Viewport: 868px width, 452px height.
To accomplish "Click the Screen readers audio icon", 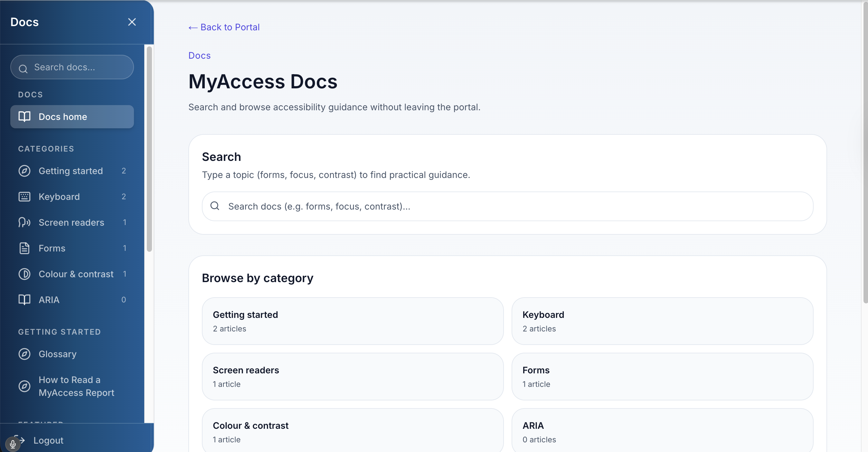I will coord(24,222).
